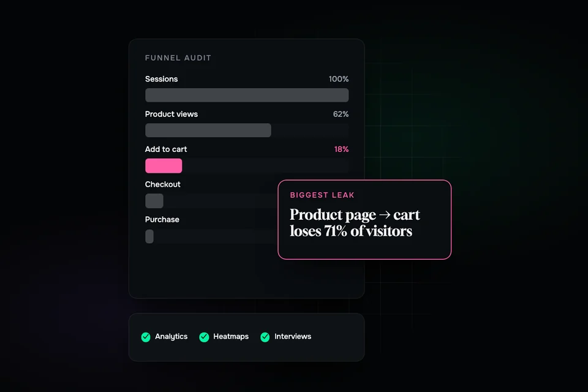Click the 62% Product views value
Screen dimensions: 588x392
pos(341,114)
